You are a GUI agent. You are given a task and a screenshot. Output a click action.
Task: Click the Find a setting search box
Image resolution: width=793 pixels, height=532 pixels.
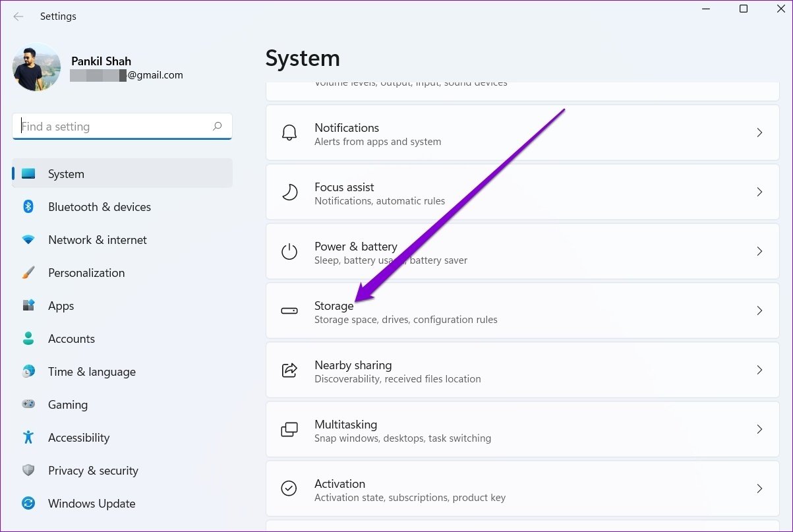click(x=122, y=127)
